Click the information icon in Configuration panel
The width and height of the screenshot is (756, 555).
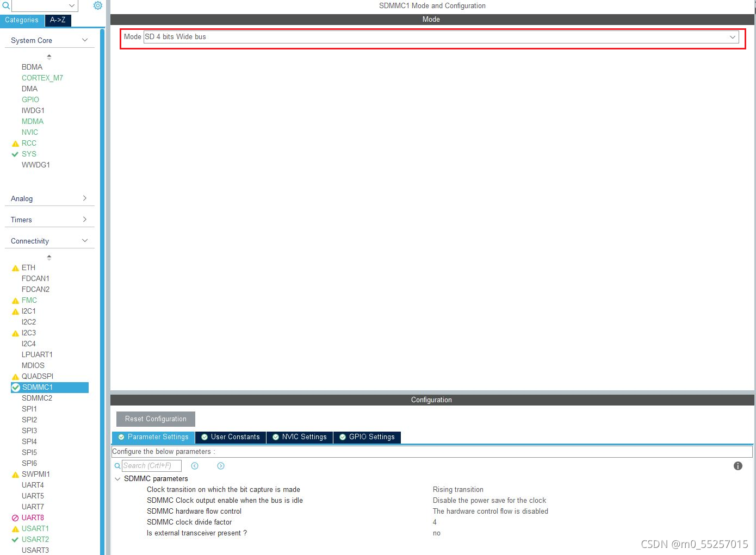(x=738, y=466)
